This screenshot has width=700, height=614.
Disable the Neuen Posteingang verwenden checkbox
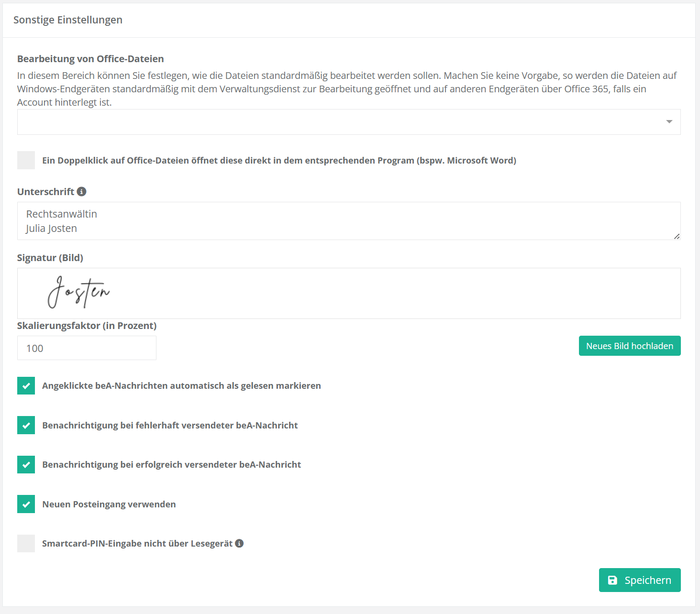[x=26, y=504]
